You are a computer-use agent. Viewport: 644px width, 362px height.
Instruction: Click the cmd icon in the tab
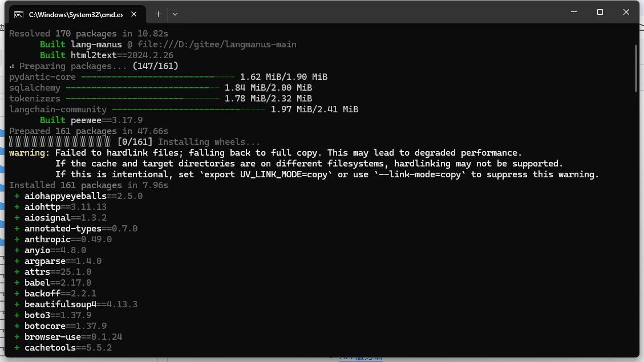click(x=19, y=14)
